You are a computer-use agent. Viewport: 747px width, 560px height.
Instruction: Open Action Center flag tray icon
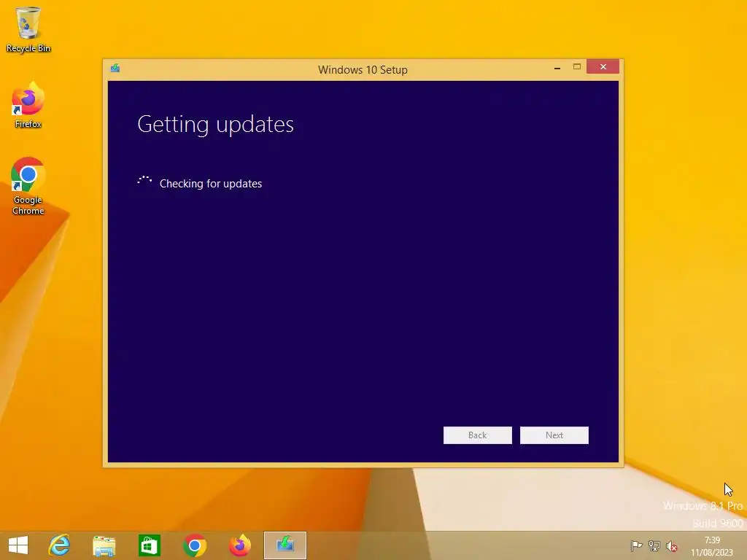pyautogui.click(x=636, y=546)
